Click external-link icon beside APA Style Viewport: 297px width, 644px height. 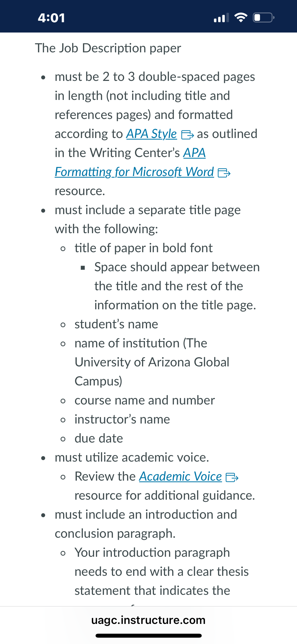click(x=187, y=135)
